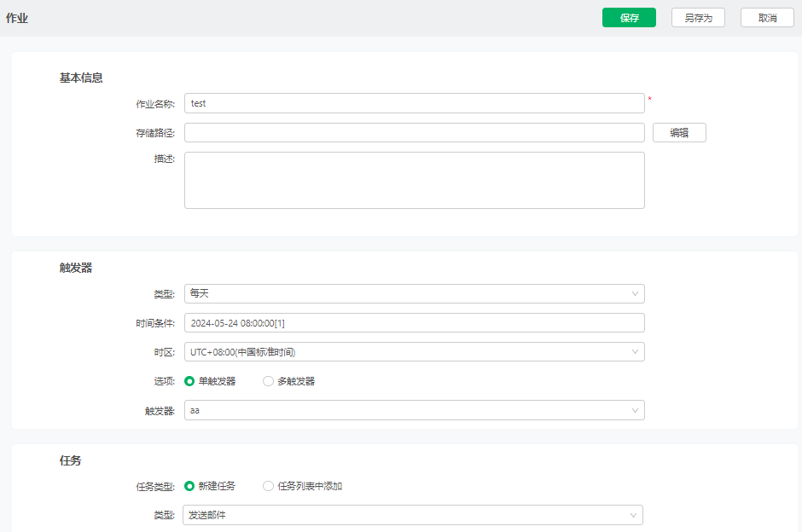This screenshot has height=532, width=802.
Task: Open the trigger 类型 dropdown showing 每天
Action: tap(415, 294)
